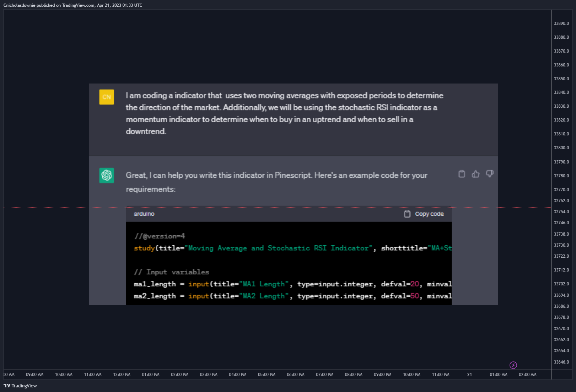
Task: Click the 33800.0 price label
Action: pos(561,148)
